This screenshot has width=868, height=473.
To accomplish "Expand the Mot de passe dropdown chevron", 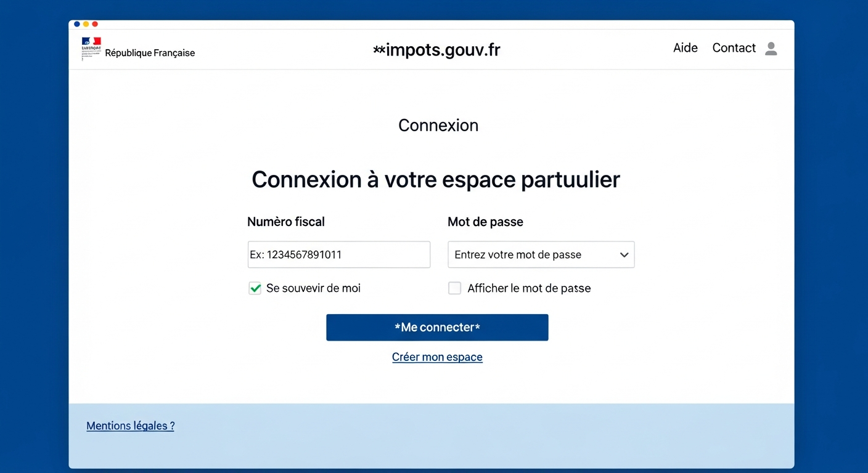I will pos(624,255).
